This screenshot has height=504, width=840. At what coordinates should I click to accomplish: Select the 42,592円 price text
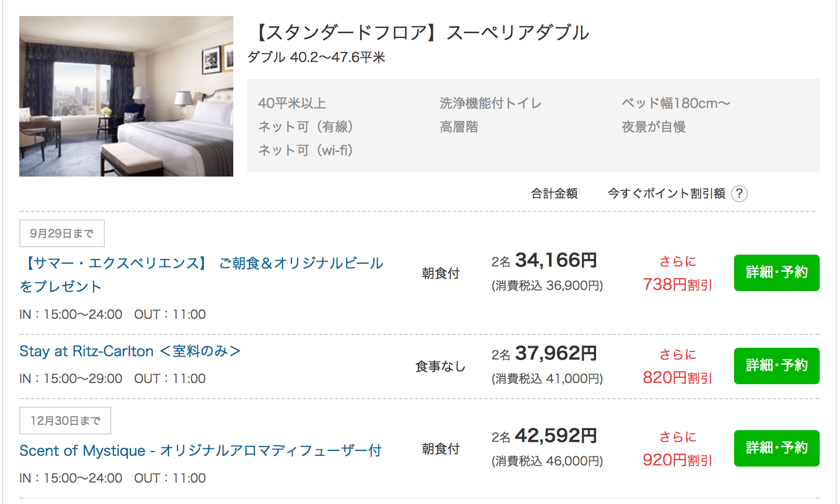tap(555, 436)
